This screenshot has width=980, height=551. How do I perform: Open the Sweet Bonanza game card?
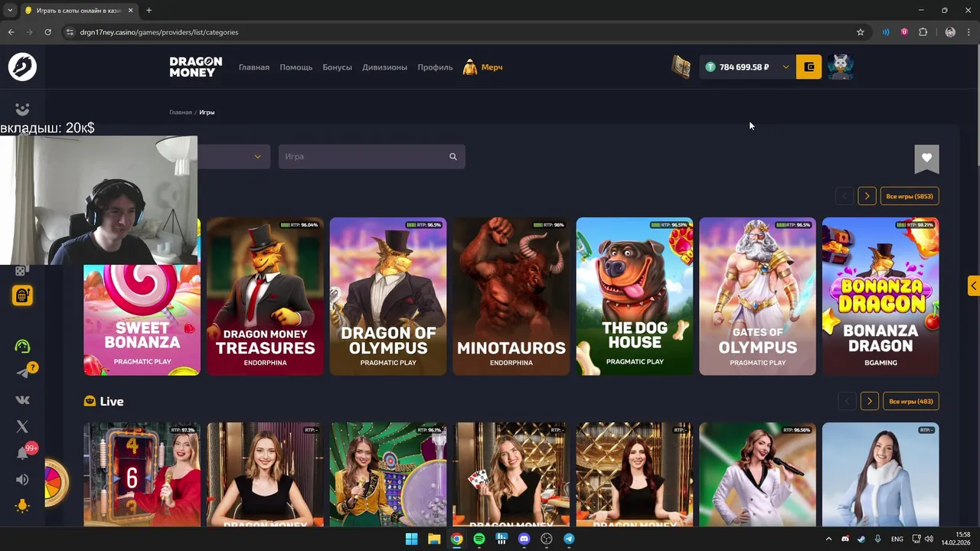142,320
